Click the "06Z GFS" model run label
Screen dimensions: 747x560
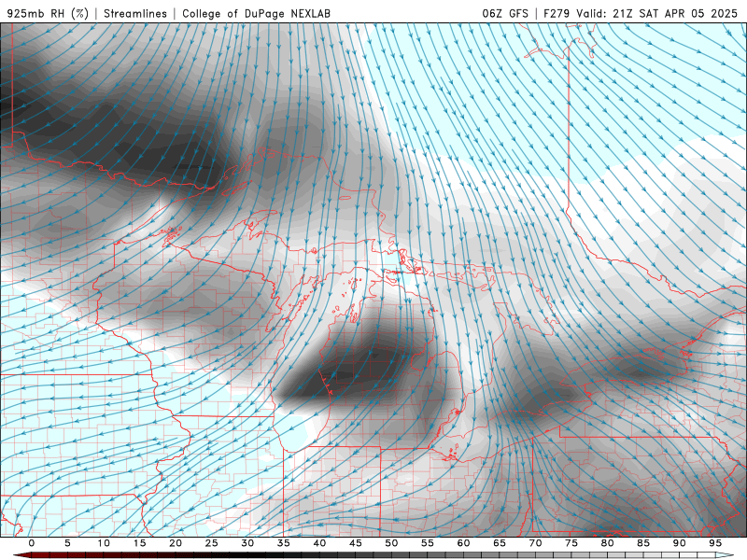[505, 13]
